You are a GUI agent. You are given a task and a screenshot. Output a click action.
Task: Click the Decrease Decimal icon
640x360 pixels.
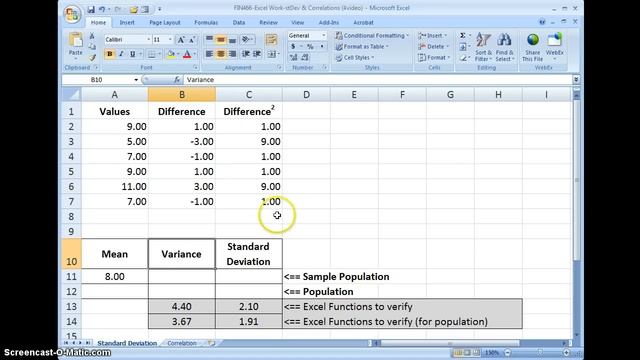click(305, 58)
